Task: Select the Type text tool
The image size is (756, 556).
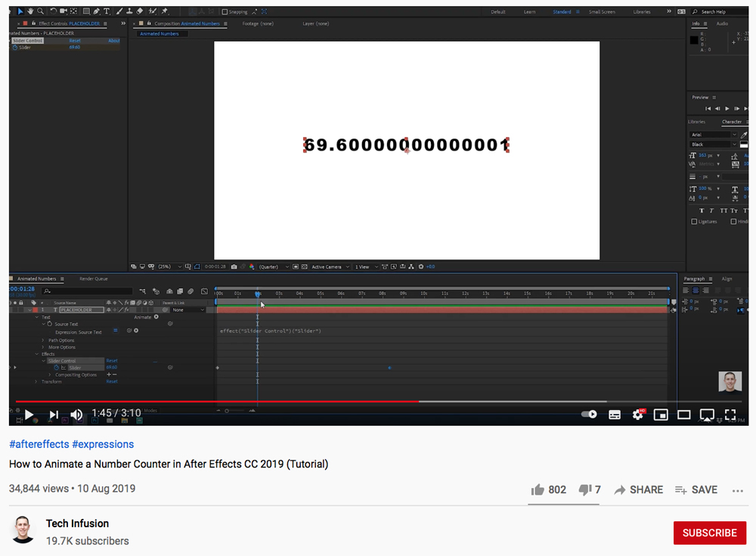Action: tap(107, 11)
